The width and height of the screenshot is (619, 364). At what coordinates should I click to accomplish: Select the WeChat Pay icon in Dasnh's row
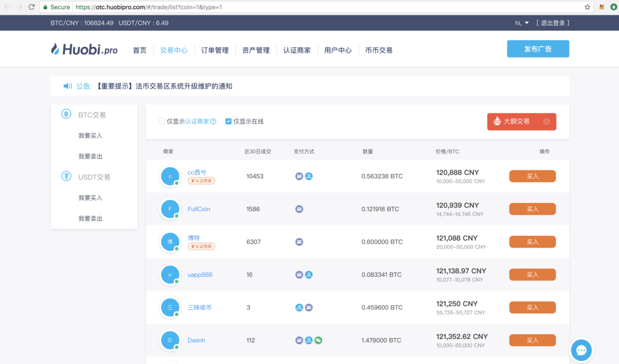coord(318,340)
